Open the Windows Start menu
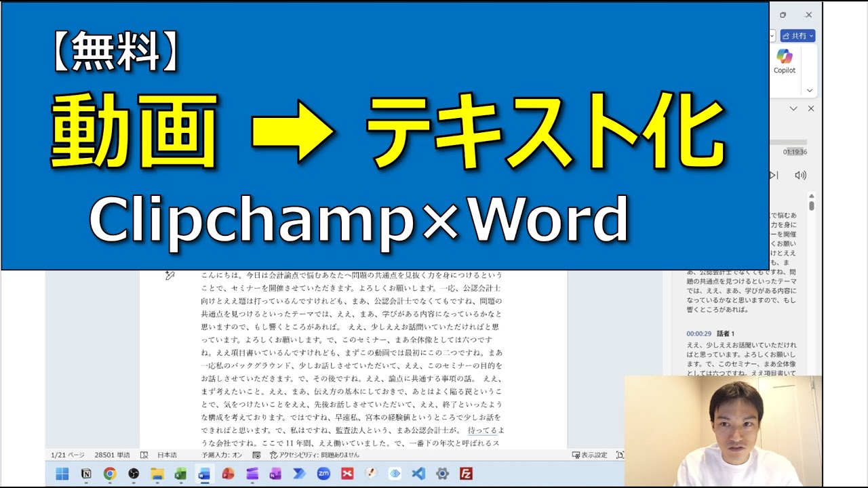Screen dimensions: 868x488 coord(62,474)
